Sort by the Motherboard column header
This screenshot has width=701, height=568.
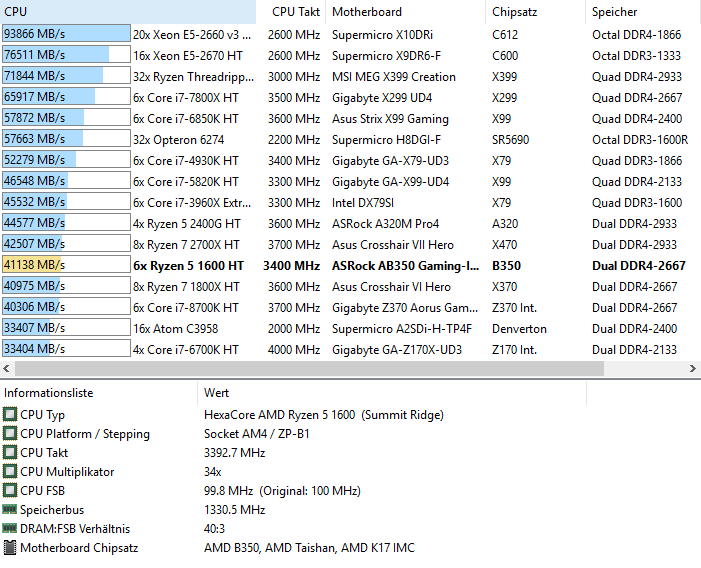pos(406,12)
